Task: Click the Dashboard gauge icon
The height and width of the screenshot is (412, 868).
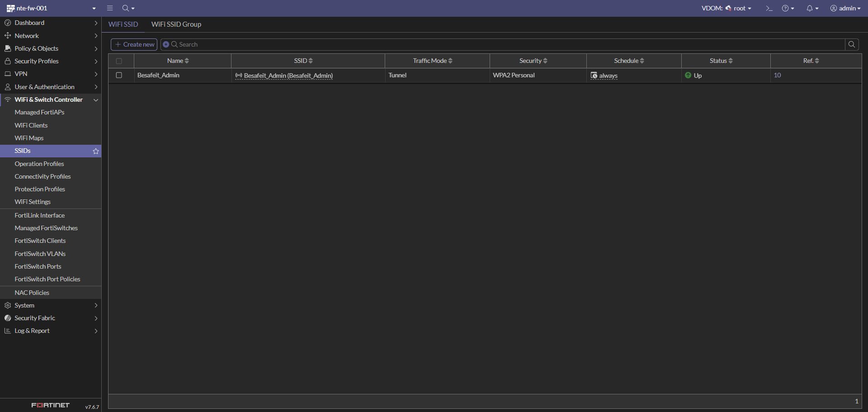Action: (x=8, y=23)
